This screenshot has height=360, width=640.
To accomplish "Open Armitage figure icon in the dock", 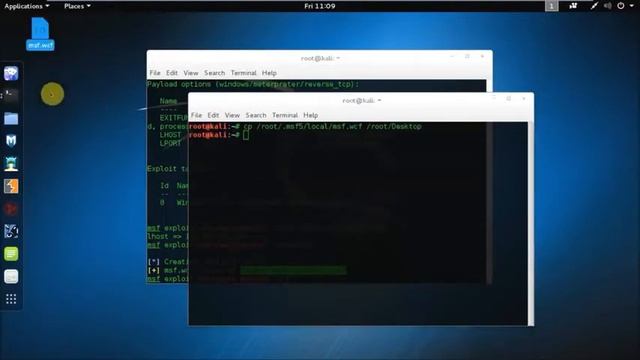I will click(11, 164).
